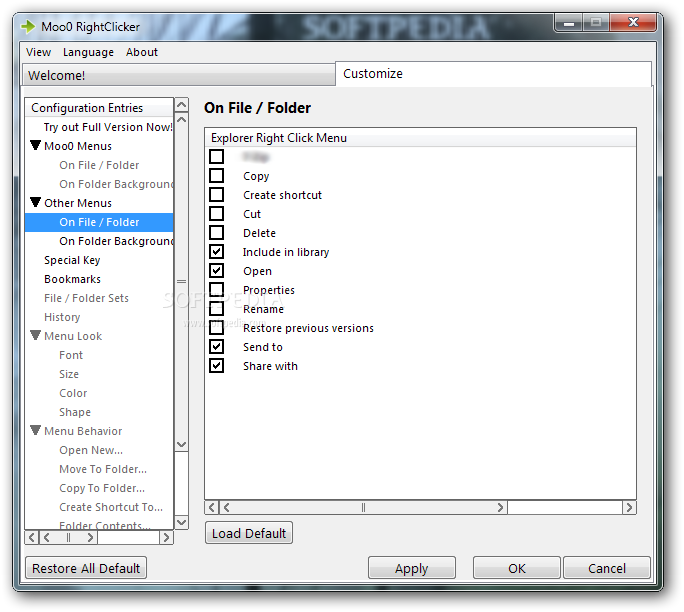Image resolution: width=684 pixels, height=612 pixels.
Task: Enable the Delete checkbox
Action: pyautogui.click(x=216, y=232)
